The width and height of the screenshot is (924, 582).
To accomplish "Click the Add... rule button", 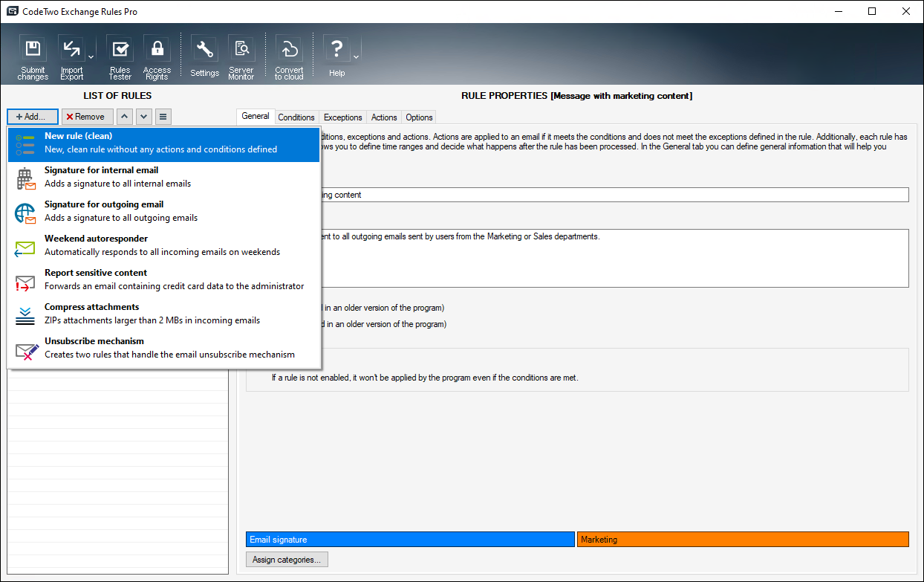I will [33, 117].
